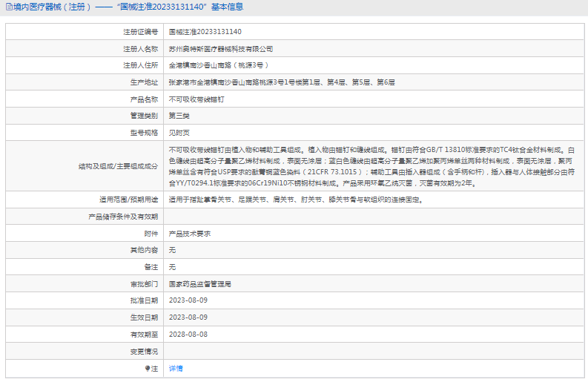
Task: Select approving authority 国家药品监督管理局
Action: tap(200, 284)
